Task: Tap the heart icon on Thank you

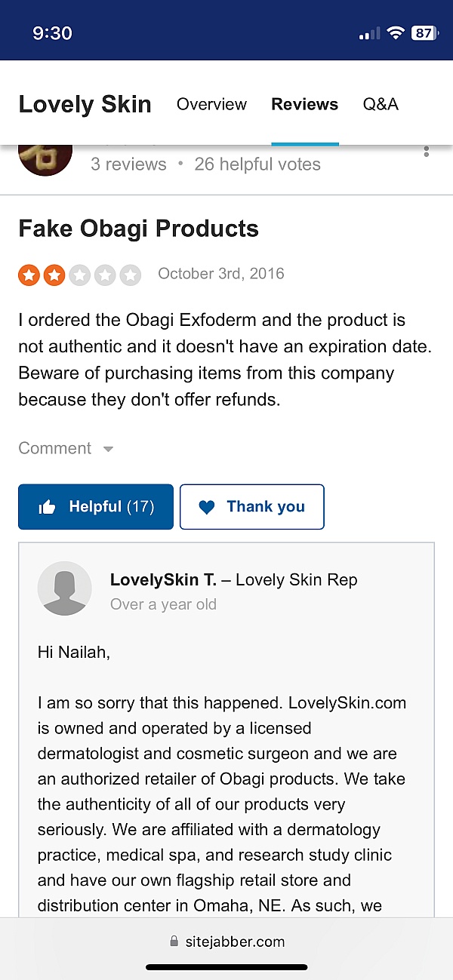Action: coord(206,507)
